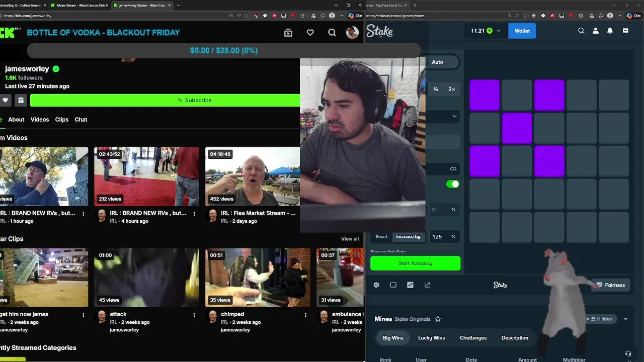Open the Clips tab on Kick channel

[x=62, y=120]
